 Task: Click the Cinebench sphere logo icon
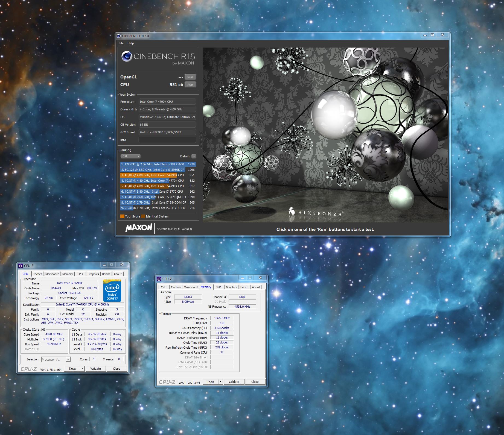tap(127, 56)
